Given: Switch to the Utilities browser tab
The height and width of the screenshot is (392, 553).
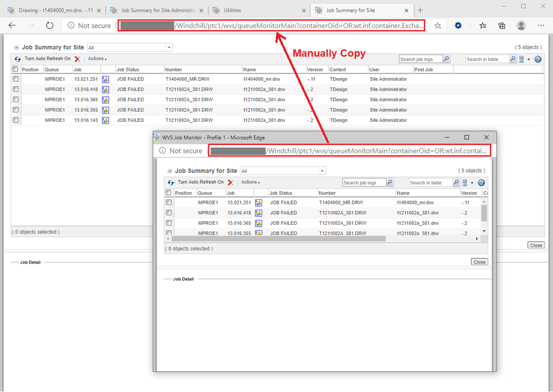Looking at the screenshot, I should coord(259,10).
